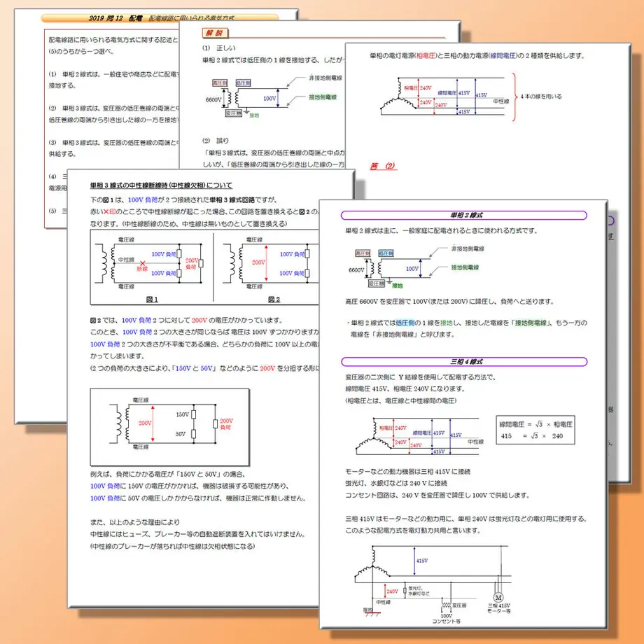Click the line starting "コンセント回路は、240 V"
644x644 pixels.
(437, 496)
